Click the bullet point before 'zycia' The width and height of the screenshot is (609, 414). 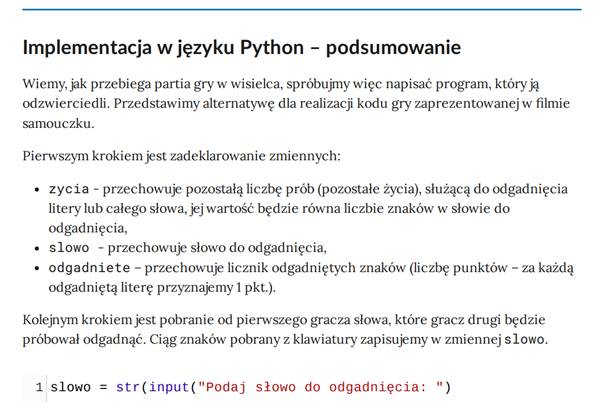[x=36, y=189]
